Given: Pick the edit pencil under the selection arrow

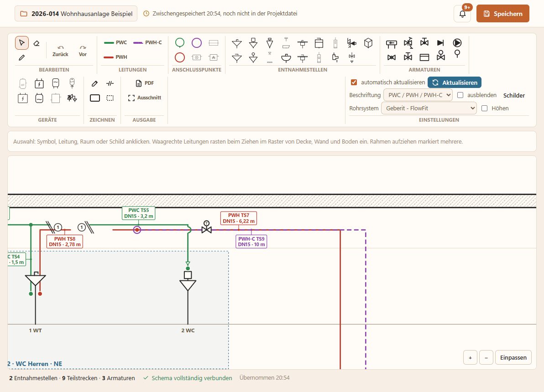Looking at the screenshot, I should [x=22, y=57].
